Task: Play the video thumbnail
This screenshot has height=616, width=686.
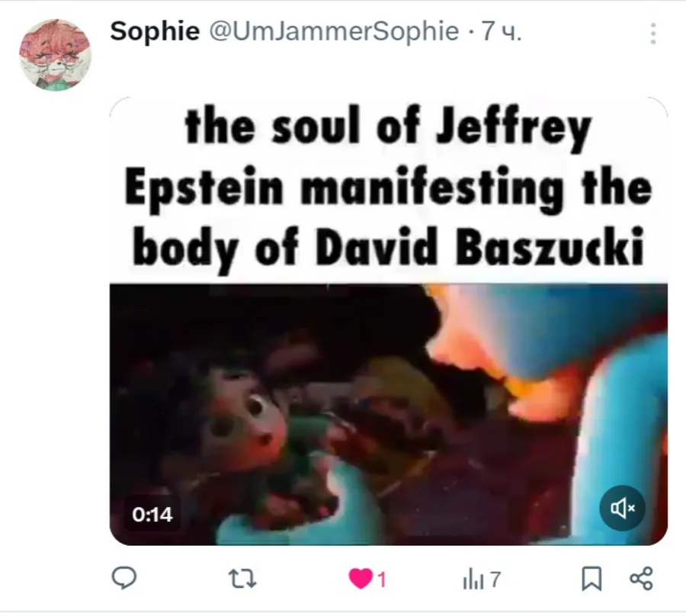Action: [x=389, y=414]
